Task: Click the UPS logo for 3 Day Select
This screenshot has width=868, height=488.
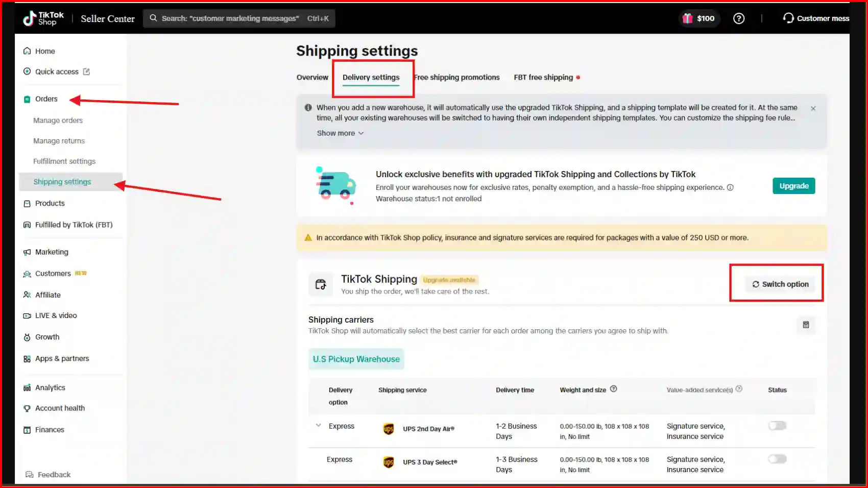Action: (389, 462)
